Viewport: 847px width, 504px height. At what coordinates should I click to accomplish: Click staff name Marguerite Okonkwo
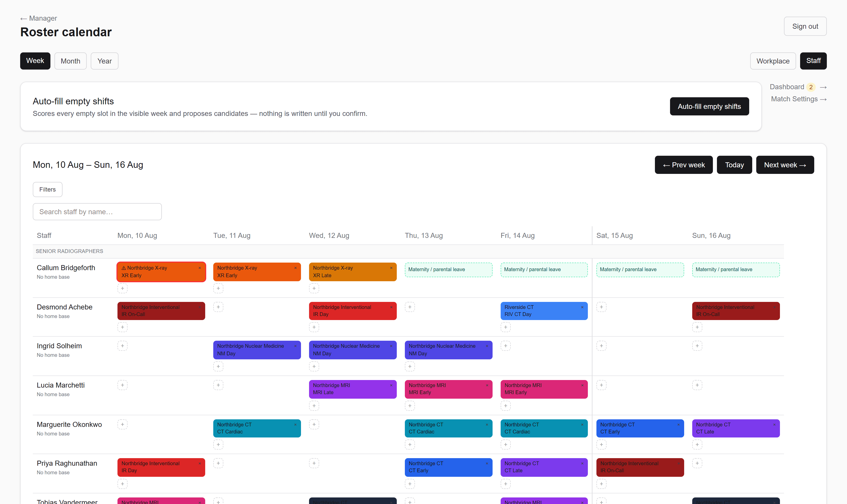pos(69,425)
